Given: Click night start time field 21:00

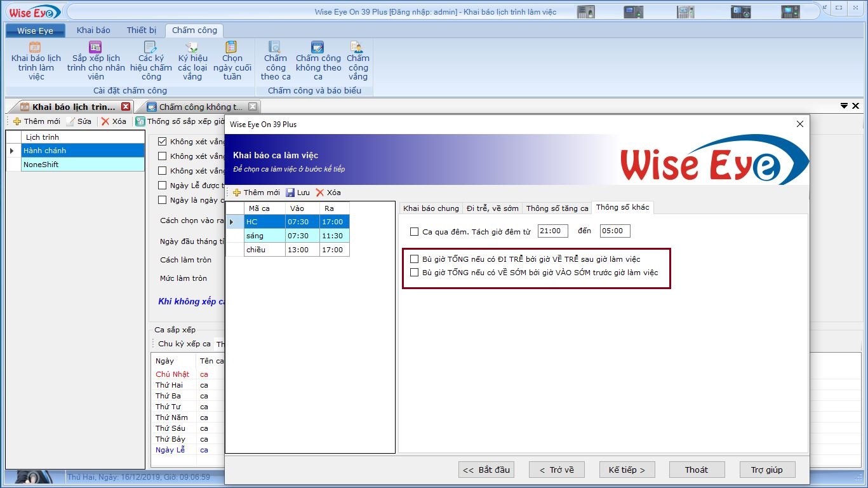Looking at the screenshot, I should 552,231.
